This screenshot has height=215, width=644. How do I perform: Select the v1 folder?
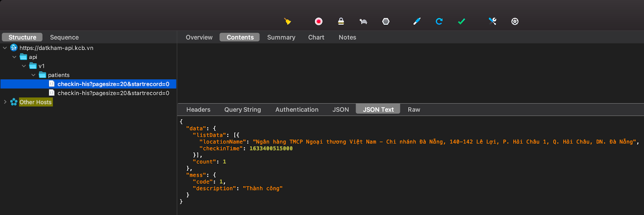click(x=41, y=66)
